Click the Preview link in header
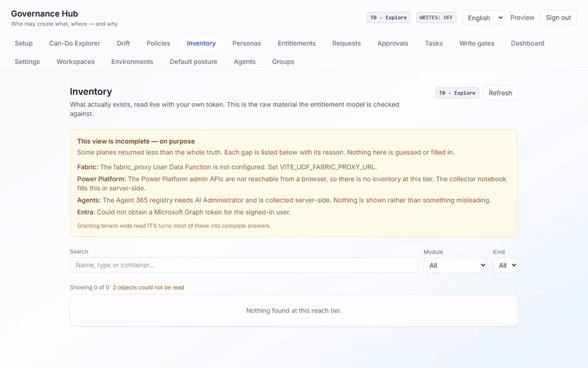 (x=522, y=18)
